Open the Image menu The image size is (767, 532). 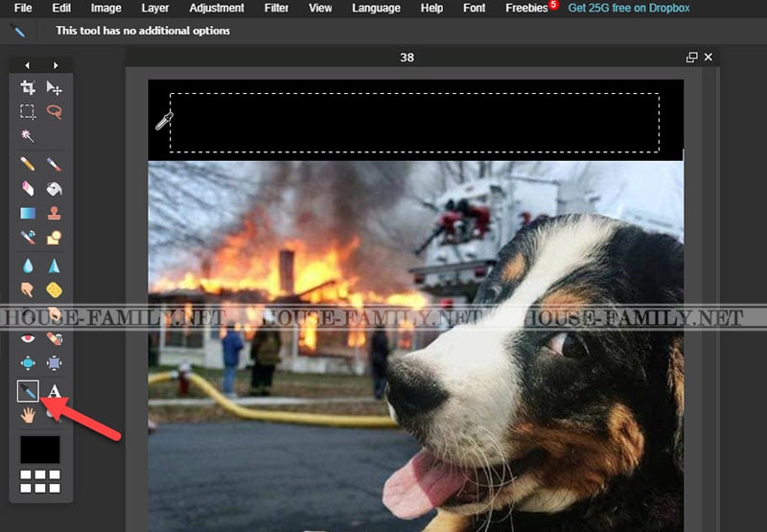point(105,8)
